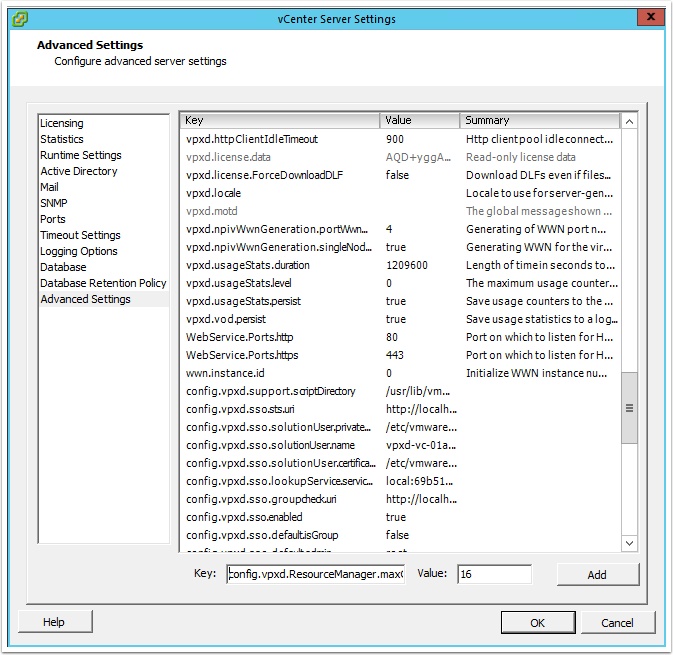Select the vpxd.npivWwnGeneration.portWwn... key
The height and width of the screenshot is (655, 673).
tap(277, 229)
